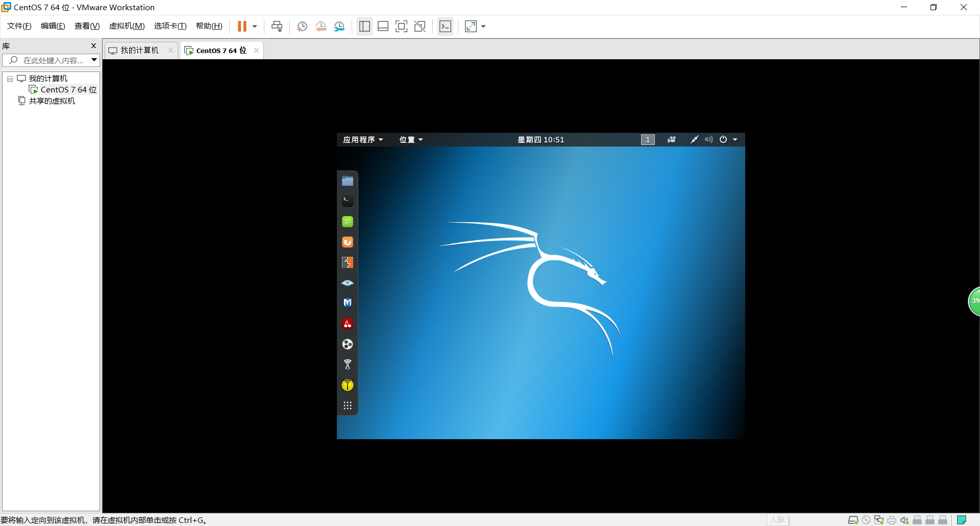Screen dimensions: 980x526
Task: Click the send Ctrl+Alt+Del toolbar icon
Action: tap(277, 26)
